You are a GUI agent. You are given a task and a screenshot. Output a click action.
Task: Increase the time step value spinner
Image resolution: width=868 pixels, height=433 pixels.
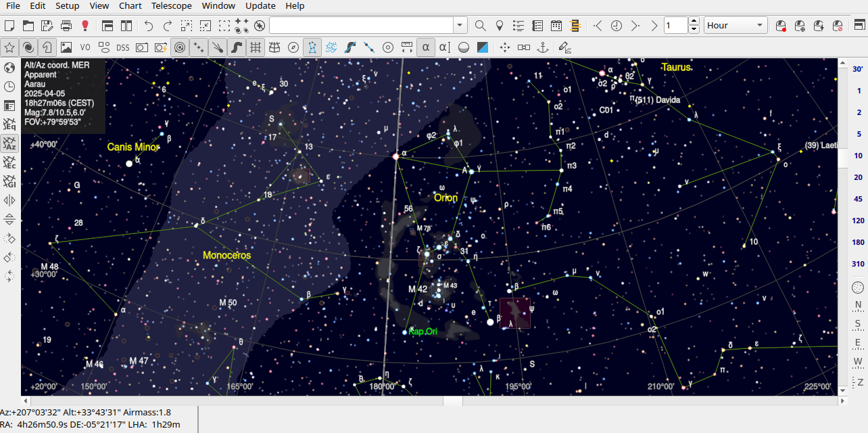tap(694, 22)
